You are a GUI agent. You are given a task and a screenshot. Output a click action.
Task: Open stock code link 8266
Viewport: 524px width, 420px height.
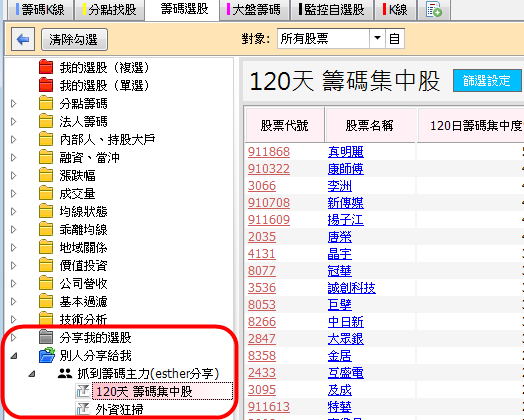coord(262,322)
